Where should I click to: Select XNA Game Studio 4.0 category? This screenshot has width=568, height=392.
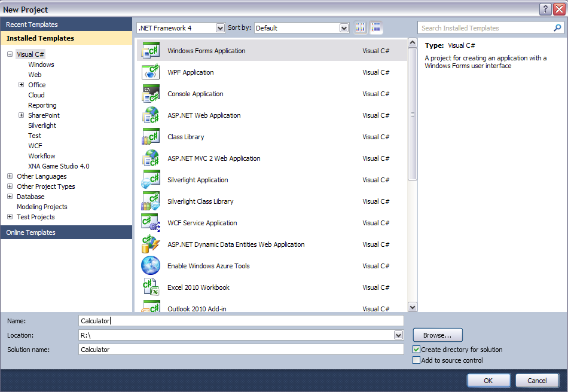[59, 166]
